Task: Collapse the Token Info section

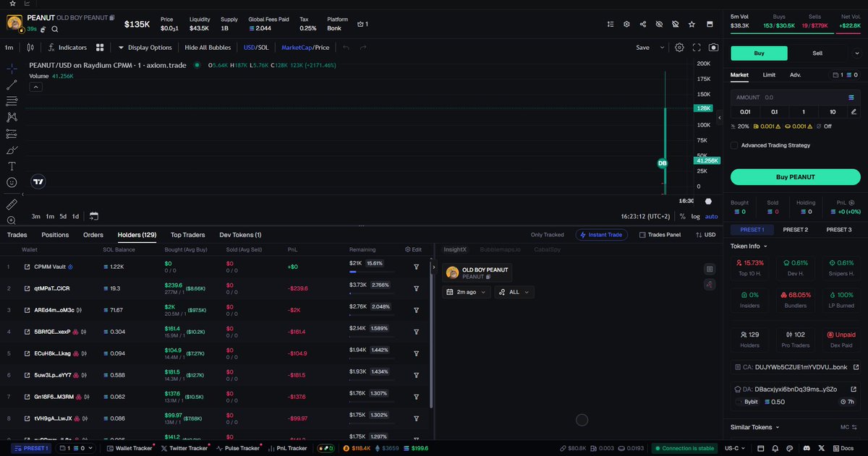Action: pos(749,246)
